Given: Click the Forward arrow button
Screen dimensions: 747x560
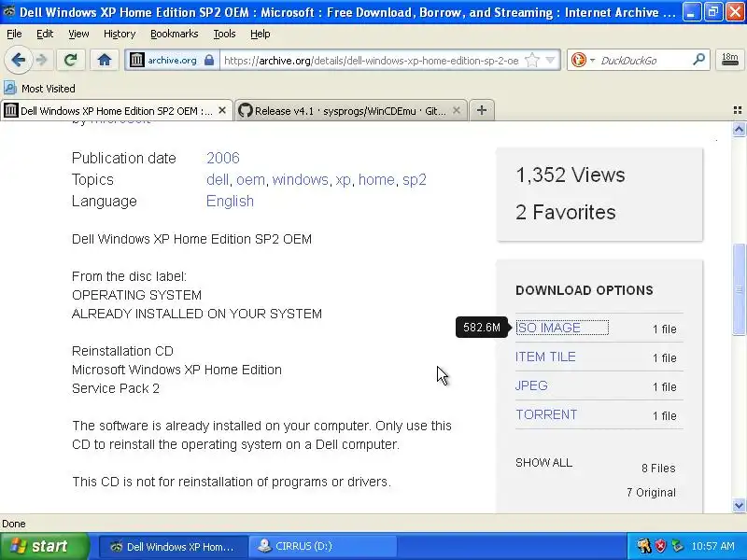Looking at the screenshot, I should click(42, 60).
